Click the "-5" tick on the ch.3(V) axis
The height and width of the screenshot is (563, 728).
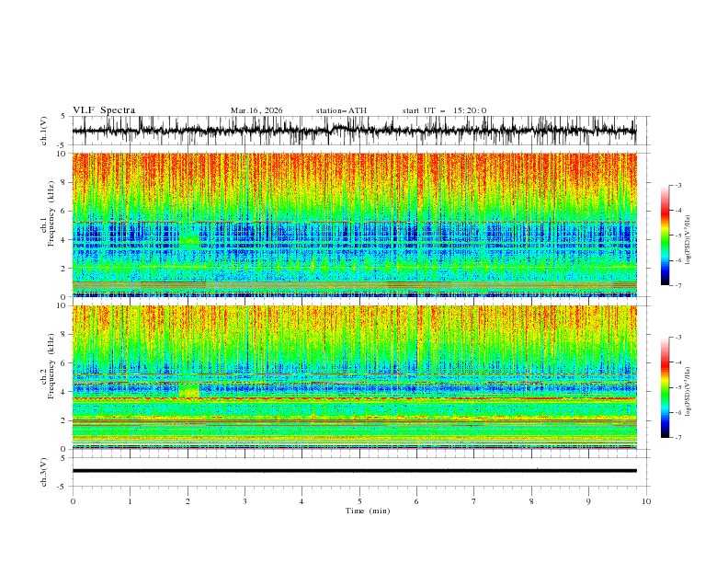[x=63, y=487]
